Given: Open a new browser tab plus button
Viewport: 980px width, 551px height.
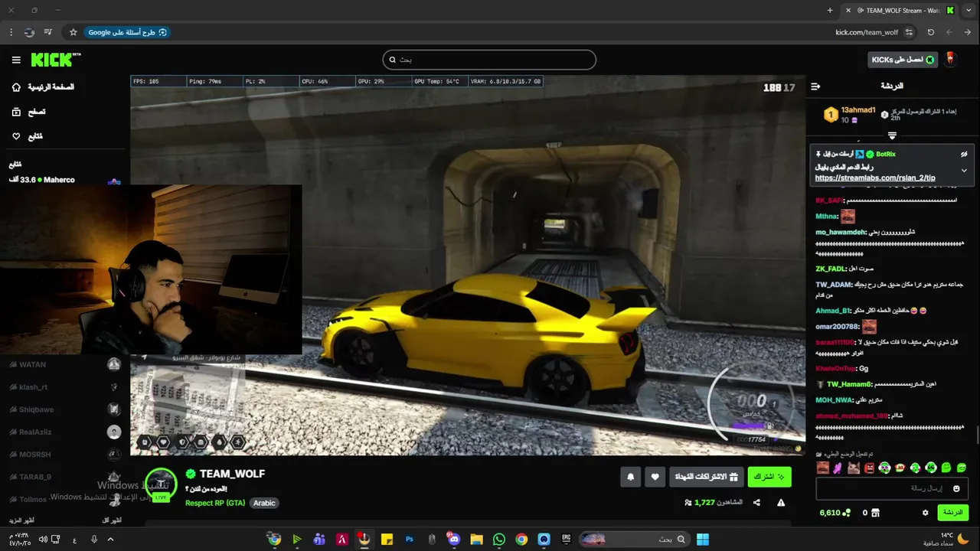Looking at the screenshot, I should (830, 10).
